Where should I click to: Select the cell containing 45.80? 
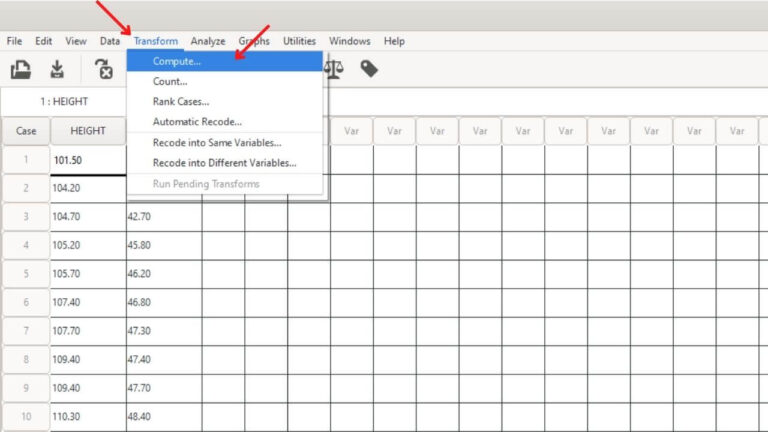pyautogui.click(x=164, y=245)
